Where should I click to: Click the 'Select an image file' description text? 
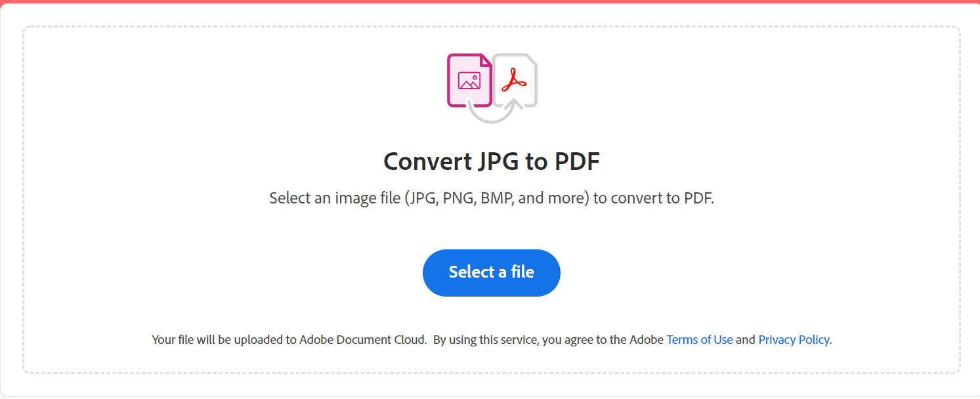[x=491, y=198]
